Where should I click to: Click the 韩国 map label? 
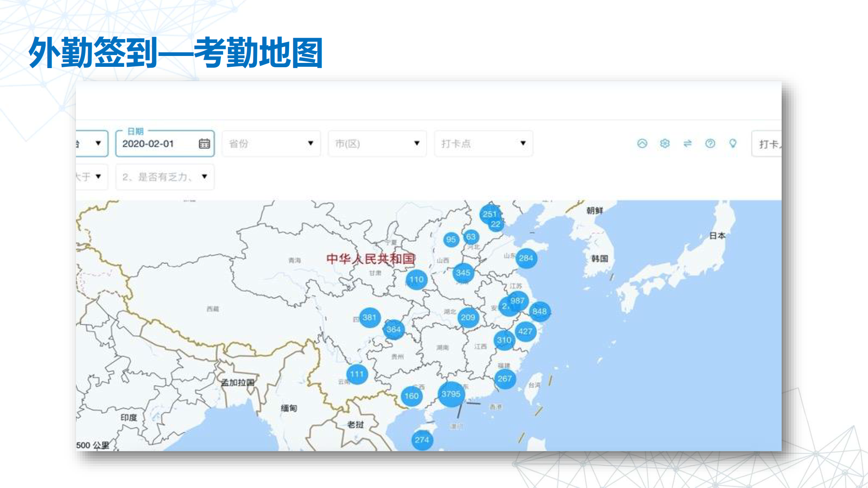pos(599,259)
